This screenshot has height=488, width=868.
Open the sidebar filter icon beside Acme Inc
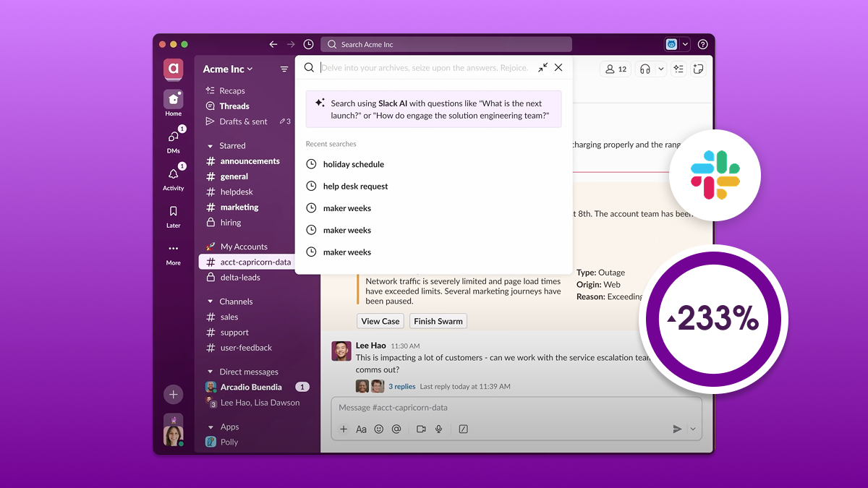[x=284, y=69]
